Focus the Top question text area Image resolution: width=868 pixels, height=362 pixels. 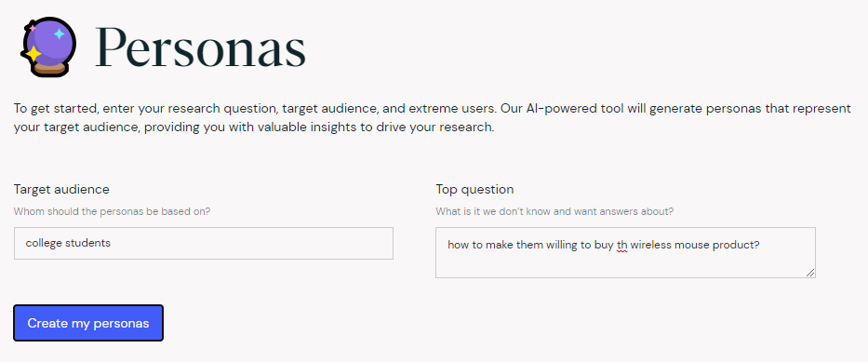click(x=625, y=252)
